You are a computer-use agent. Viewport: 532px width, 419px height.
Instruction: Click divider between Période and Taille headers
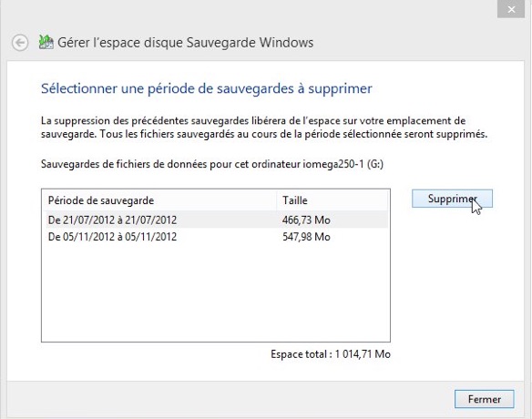tap(277, 200)
